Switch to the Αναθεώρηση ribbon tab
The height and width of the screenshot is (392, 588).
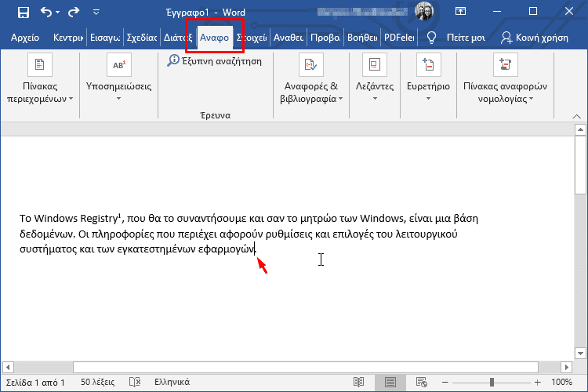pyautogui.click(x=289, y=38)
